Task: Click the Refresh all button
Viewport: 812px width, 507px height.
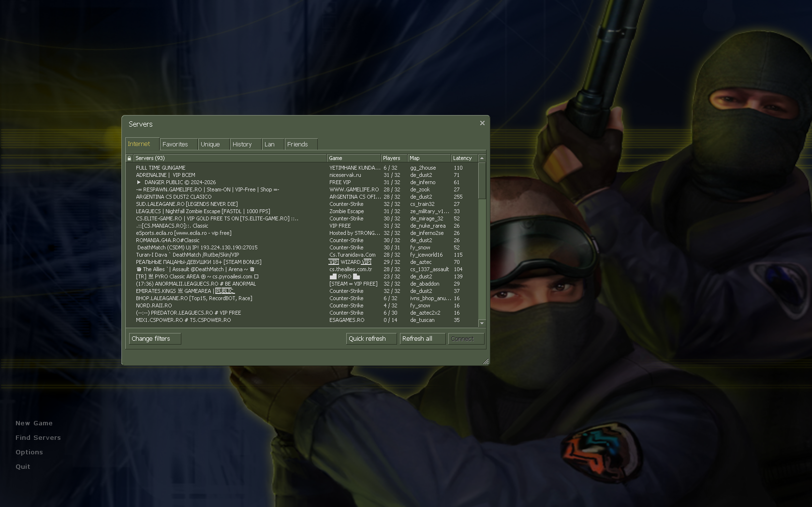Action: [x=423, y=339]
